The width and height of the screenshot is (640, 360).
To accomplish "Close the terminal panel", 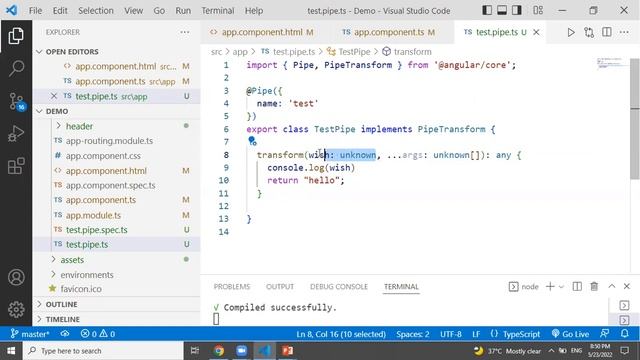I will tap(627, 286).
